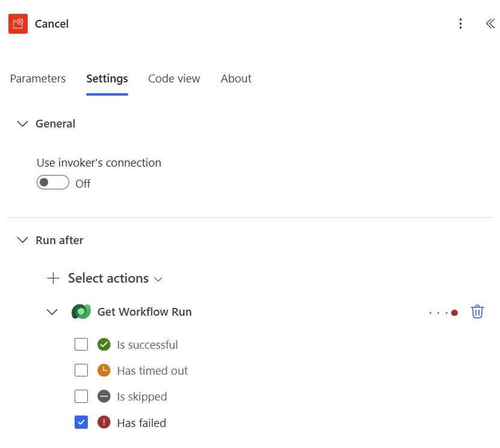Enable the Use invoker's connection toggle
500x448 pixels.
[x=53, y=182]
